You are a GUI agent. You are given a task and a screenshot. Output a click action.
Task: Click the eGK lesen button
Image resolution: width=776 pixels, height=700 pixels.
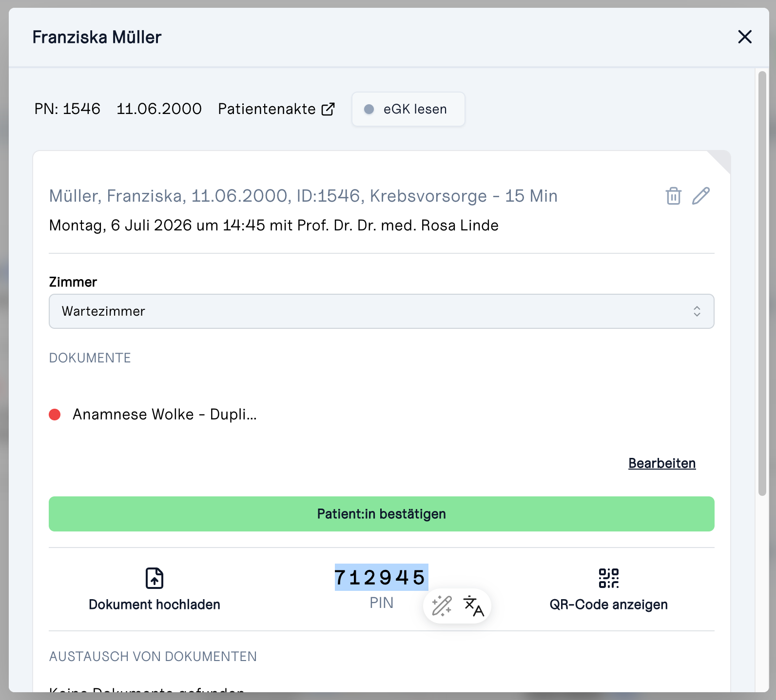click(x=408, y=109)
